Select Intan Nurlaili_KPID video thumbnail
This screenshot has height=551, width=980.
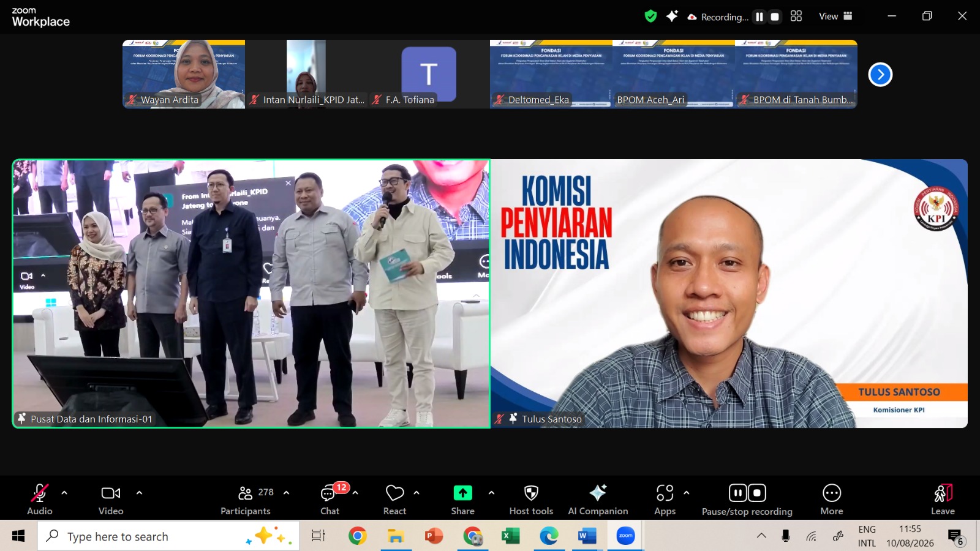pos(306,74)
